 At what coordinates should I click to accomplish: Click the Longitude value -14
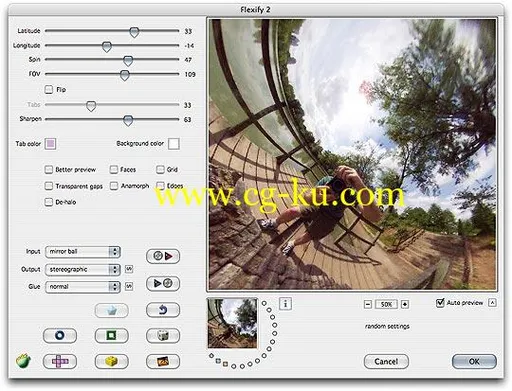[x=189, y=46]
